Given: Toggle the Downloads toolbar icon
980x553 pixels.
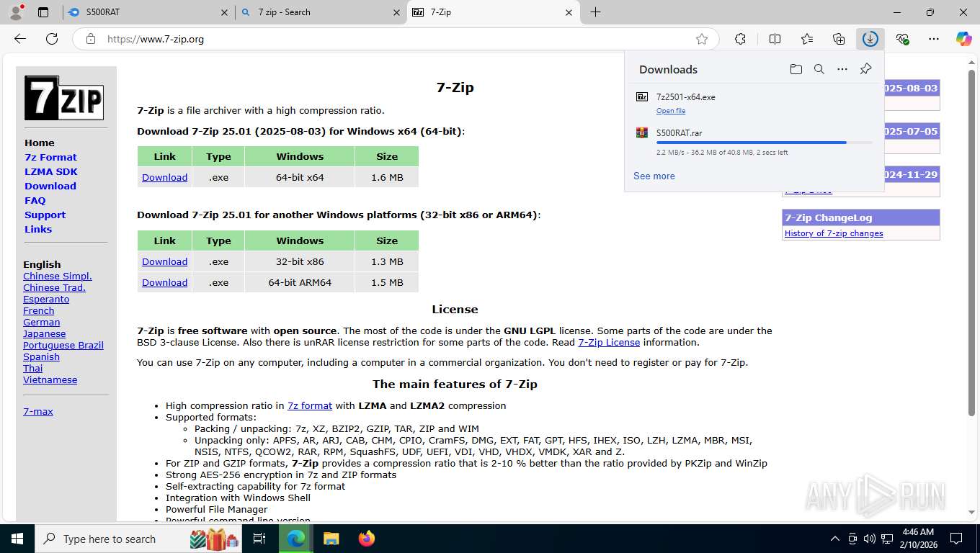Looking at the screenshot, I should [x=870, y=39].
